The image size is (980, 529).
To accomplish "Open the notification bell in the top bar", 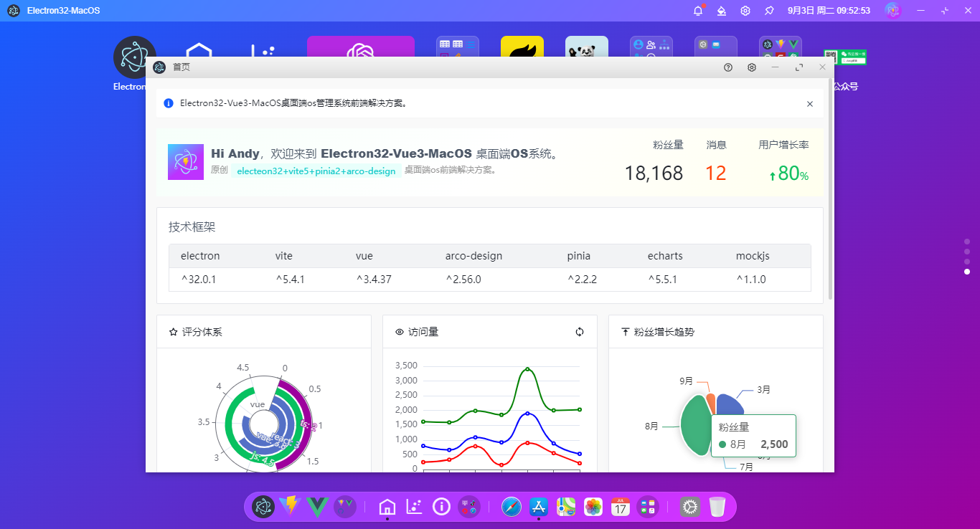I will click(697, 10).
